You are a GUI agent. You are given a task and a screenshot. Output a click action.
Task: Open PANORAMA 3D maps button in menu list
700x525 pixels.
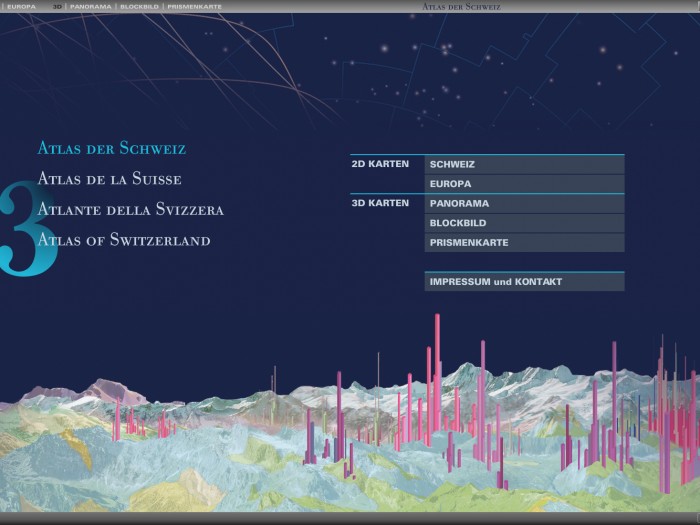pos(524,204)
